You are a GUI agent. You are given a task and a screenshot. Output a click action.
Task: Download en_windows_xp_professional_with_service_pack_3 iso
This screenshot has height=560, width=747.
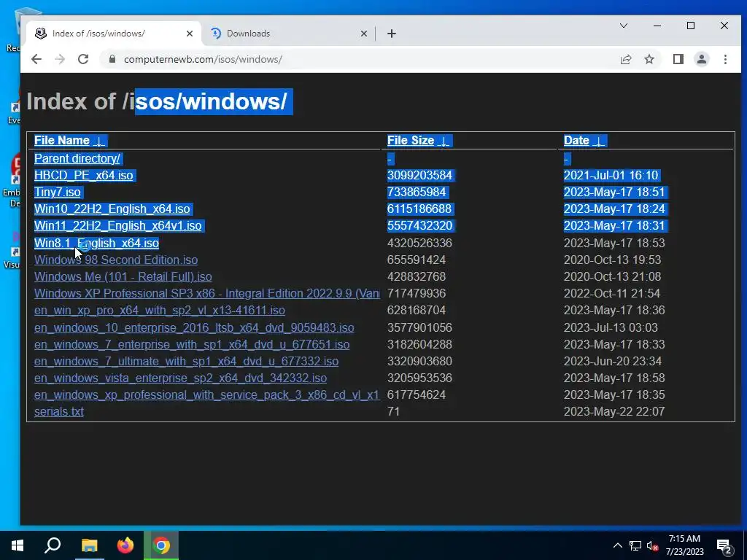(206, 394)
